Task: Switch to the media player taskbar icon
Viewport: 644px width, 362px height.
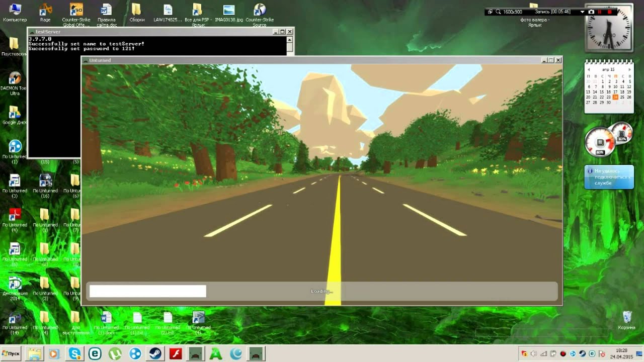Action: (x=55, y=353)
